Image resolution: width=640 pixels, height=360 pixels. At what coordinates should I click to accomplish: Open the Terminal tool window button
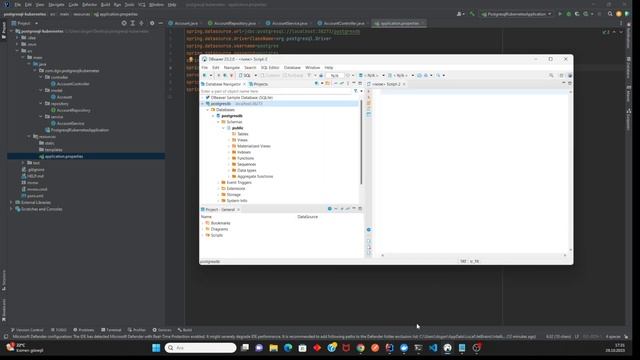[111, 330]
